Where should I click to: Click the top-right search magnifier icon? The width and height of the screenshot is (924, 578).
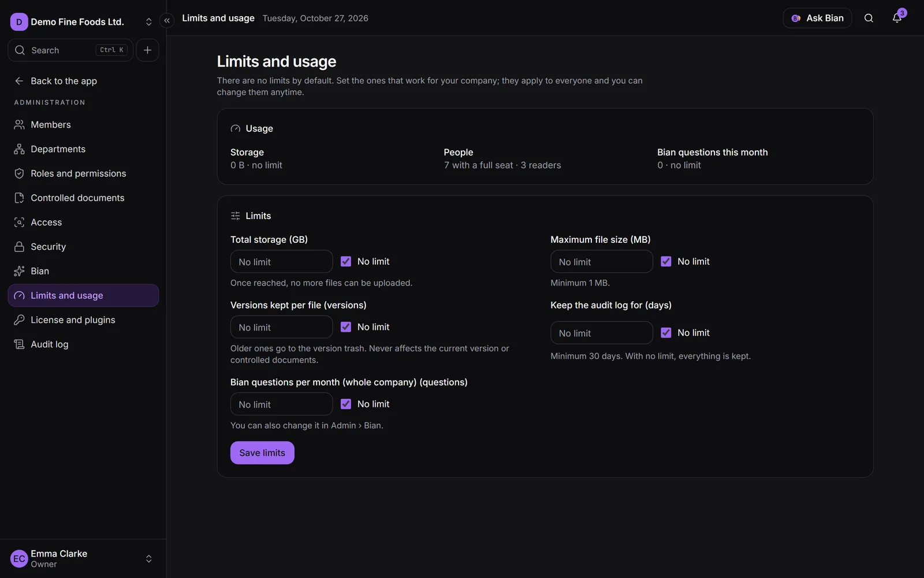tap(869, 18)
